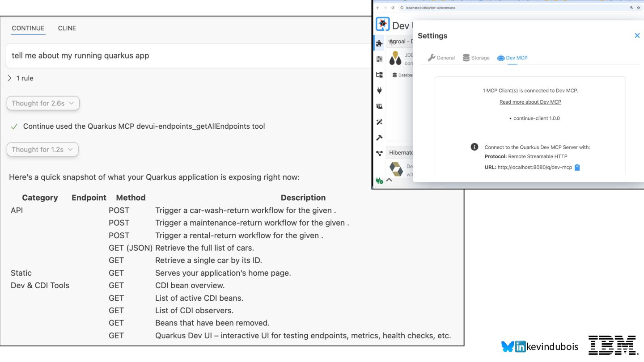The width and height of the screenshot is (644, 362).
Task: Select the CLINE tab
Action: (67, 28)
